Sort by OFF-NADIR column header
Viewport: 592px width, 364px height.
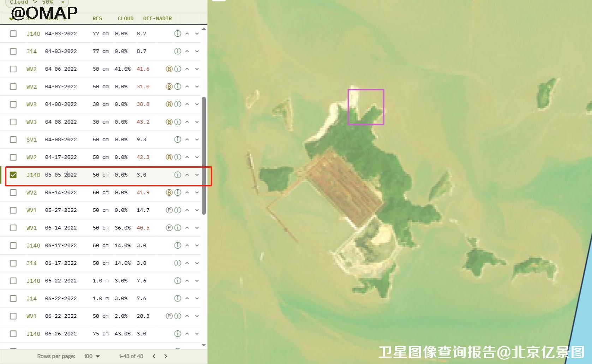157,18
